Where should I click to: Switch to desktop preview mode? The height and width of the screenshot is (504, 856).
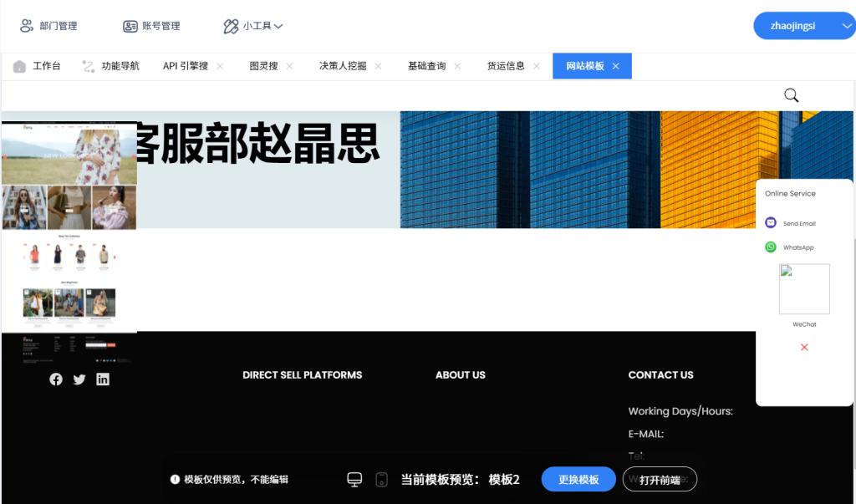(x=354, y=479)
